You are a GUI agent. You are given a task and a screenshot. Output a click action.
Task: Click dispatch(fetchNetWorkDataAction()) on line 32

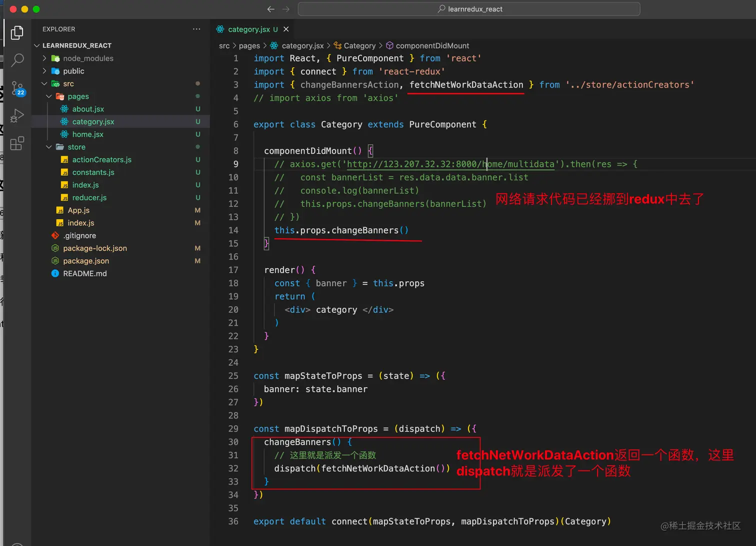(x=362, y=468)
